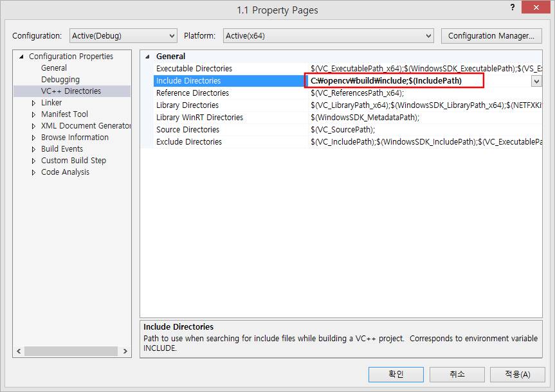This screenshot has height=392, width=555.
Task: Click the help question mark icon
Action: click(x=512, y=8)
